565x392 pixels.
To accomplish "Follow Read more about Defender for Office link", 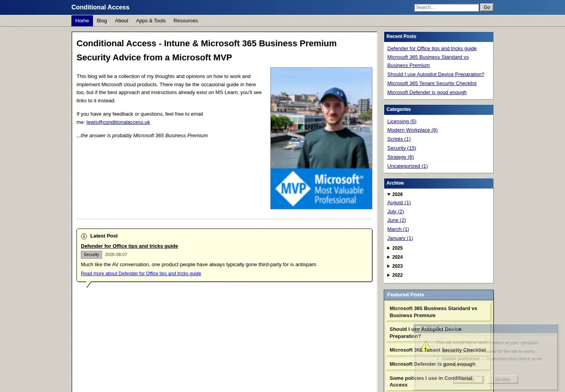I will click(x=141, y=274).
